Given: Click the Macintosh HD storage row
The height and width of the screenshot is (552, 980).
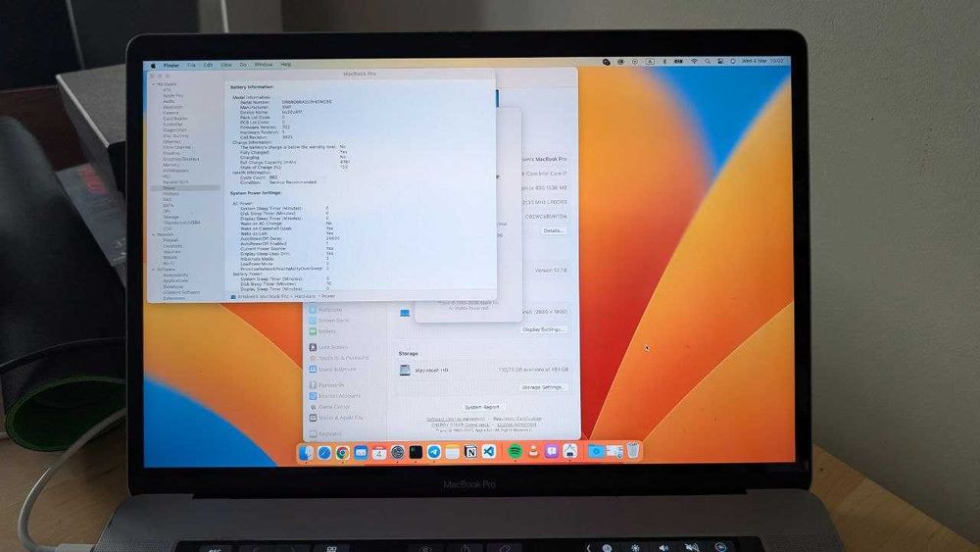Looking at the screenshot, I should point(484,370).
